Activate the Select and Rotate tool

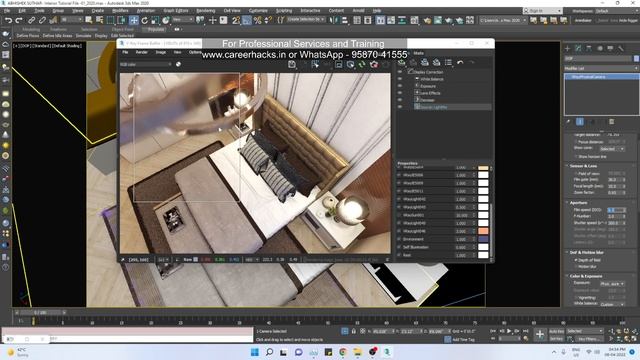pyautogui.click(x=144, y=20)
